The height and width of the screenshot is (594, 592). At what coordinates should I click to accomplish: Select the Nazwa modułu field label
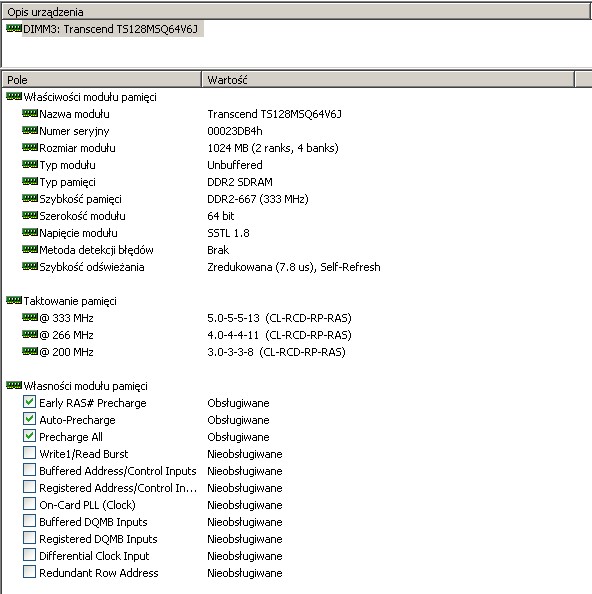click(74, 114)
